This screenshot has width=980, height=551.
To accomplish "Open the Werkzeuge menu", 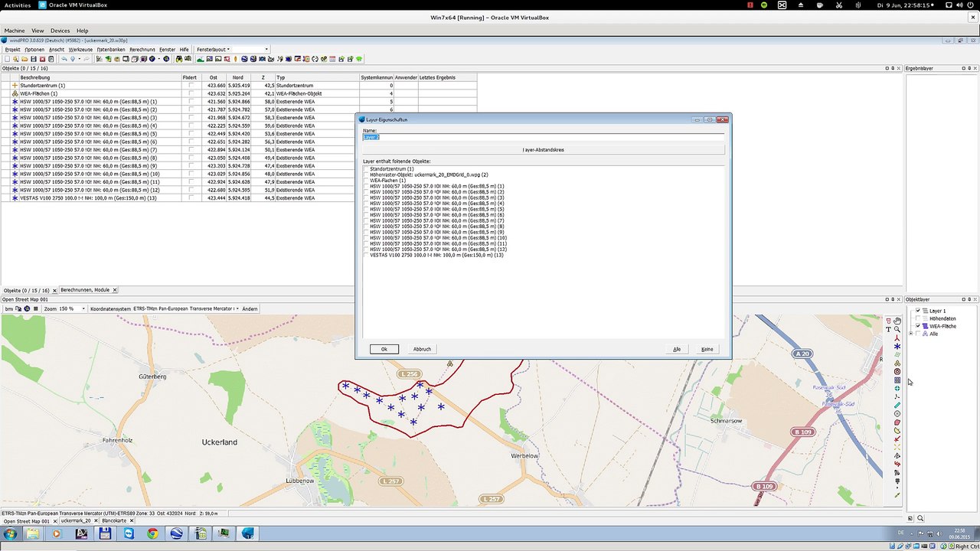I will tap(80, 49).
